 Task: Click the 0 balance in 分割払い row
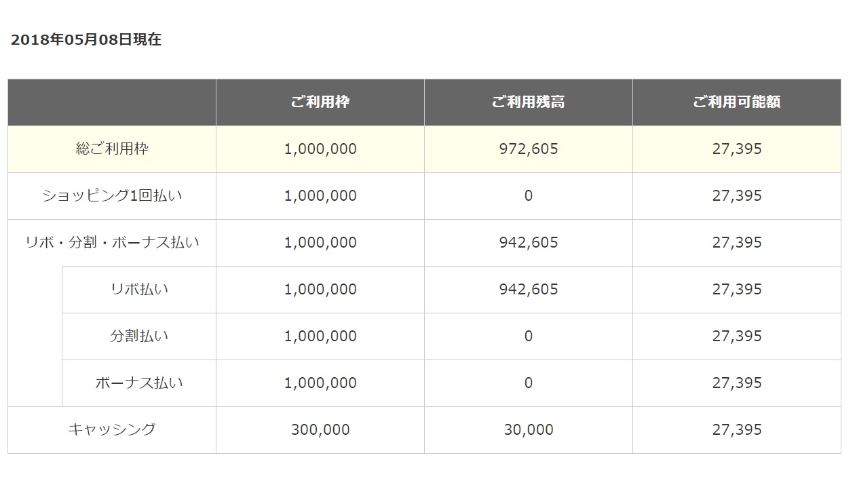click(528, 336)
